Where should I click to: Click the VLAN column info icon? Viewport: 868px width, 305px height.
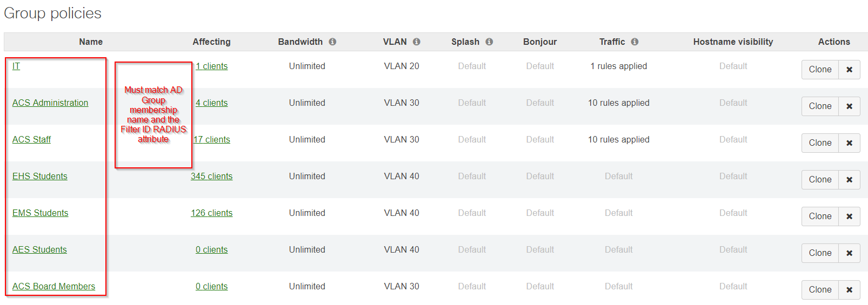pos(417,42)
